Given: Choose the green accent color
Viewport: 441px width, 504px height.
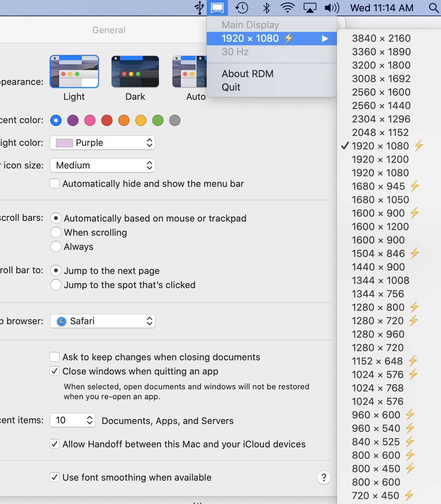Looking at the screenshot, I should [158, 120].
